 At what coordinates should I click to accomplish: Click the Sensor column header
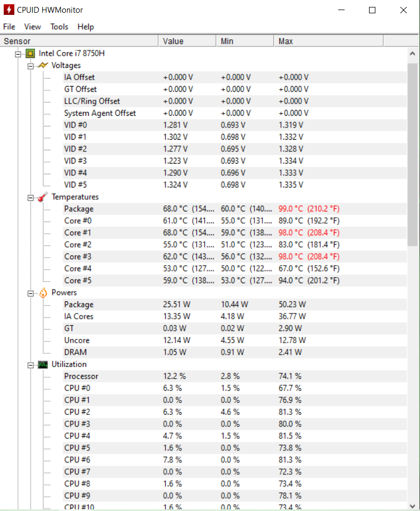pyautogui.click(x=80, y=41)
